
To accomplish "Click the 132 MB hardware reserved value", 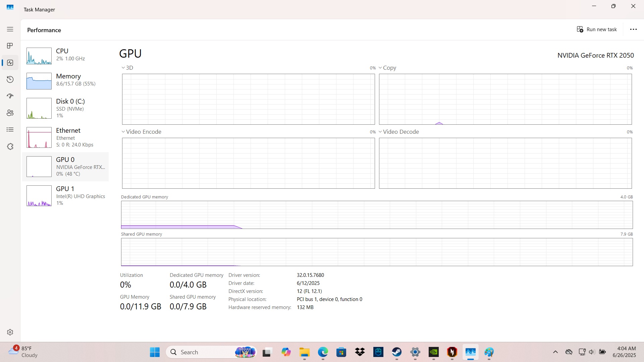I will 305,307.
